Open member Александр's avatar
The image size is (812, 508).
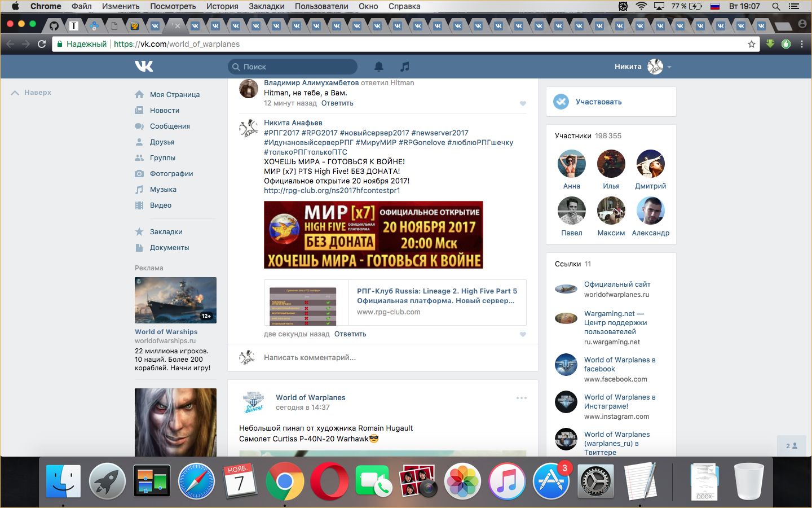coord(651,211)
